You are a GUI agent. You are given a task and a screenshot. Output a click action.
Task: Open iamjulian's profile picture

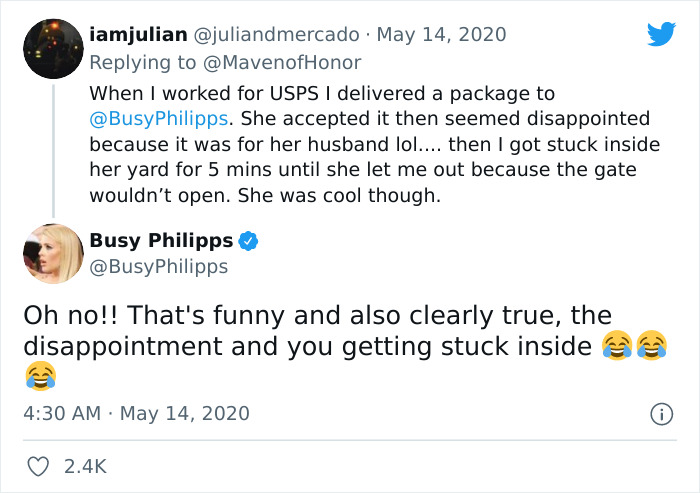[52, 48]
